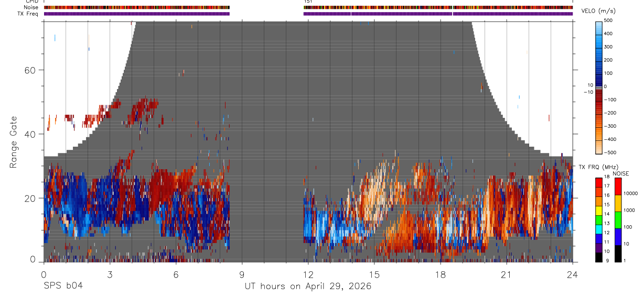Click the 'NOISE' legend title

tap(620, 173)
